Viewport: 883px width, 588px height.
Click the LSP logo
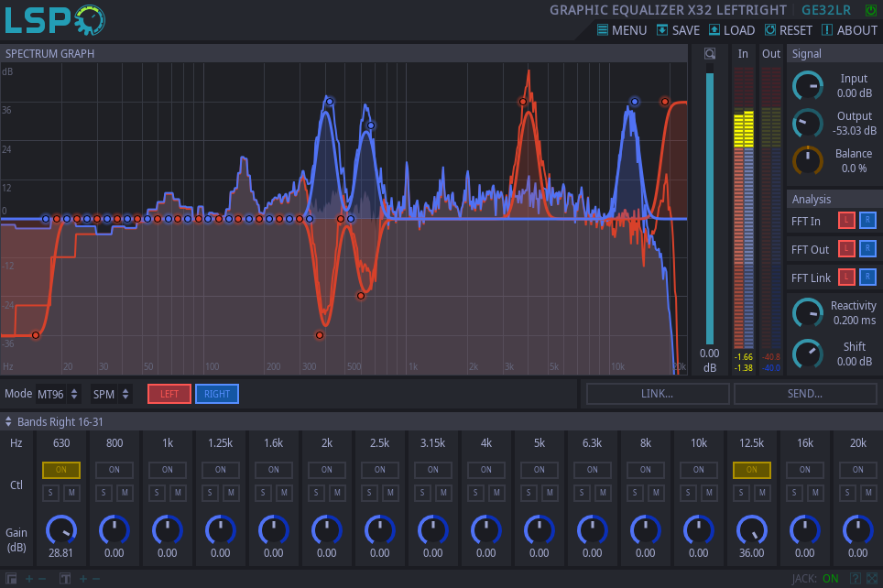point(55,20)
